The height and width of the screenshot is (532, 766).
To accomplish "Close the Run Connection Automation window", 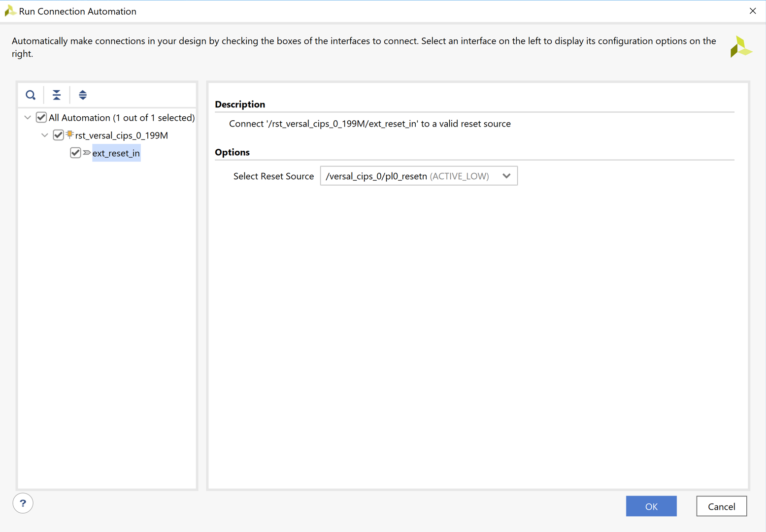I will [752, 11].
